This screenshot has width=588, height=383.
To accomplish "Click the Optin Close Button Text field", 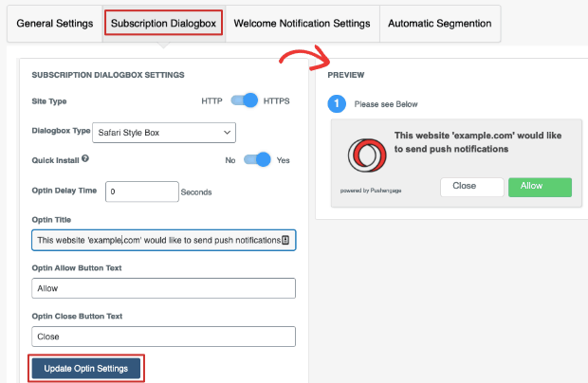I will [x=164, y=337].
